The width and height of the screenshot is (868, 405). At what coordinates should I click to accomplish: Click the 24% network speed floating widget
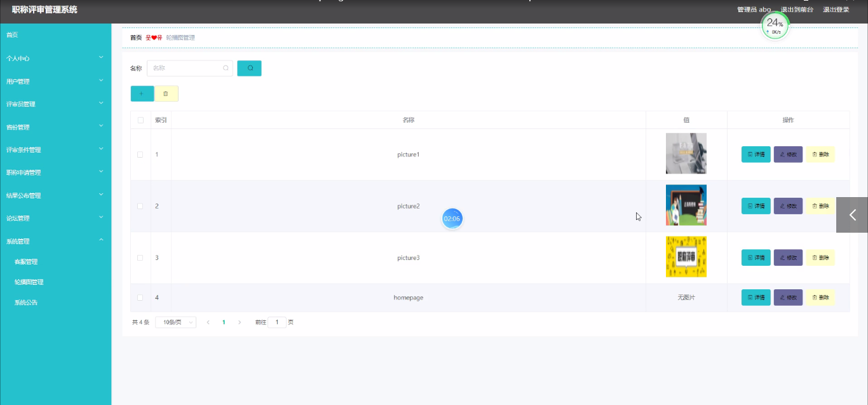[x=775, y=25]
